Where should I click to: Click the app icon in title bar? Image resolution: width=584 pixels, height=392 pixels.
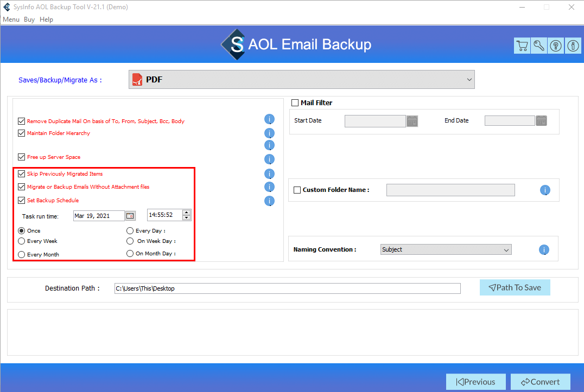(x=7, y=7)
